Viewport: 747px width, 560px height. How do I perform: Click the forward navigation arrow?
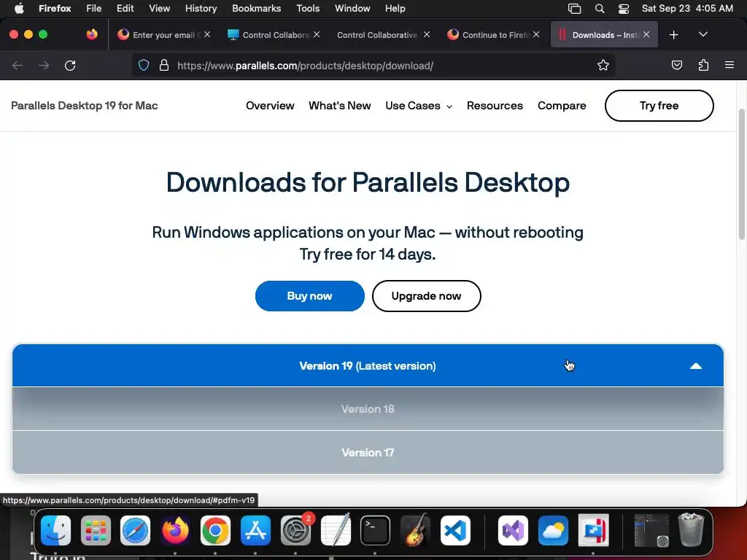point(44,65)
